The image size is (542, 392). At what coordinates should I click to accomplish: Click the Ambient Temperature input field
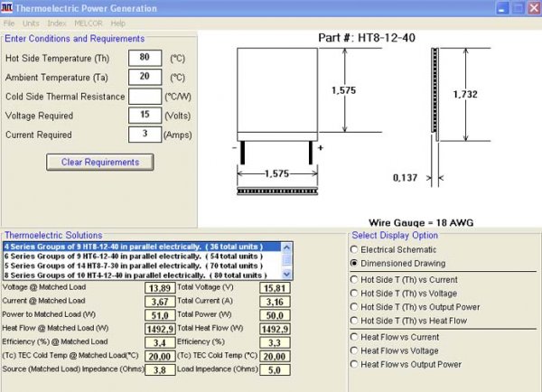pos(145,77)
